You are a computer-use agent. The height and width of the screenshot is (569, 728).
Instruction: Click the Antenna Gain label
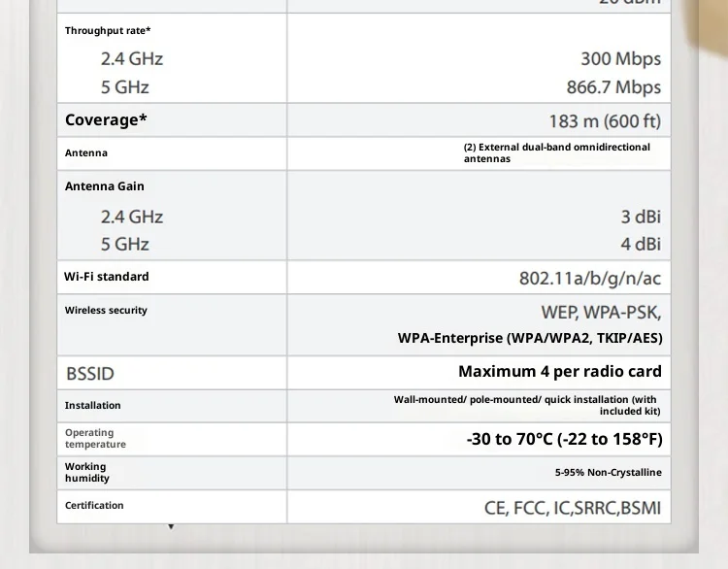pos(104,186)
